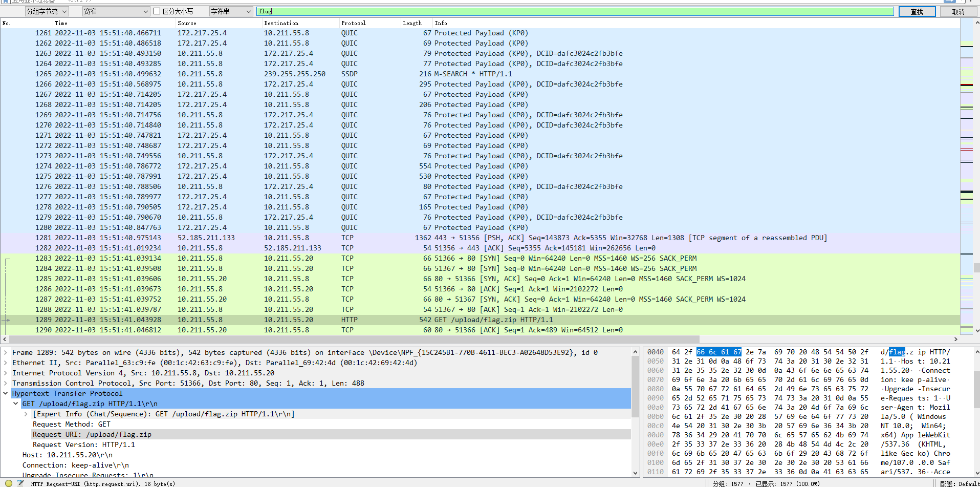Click scroll-down arrow of packet details pane
Image resolution: width=980 pixels, height=487 pixels.
click(x=635, y=473)
